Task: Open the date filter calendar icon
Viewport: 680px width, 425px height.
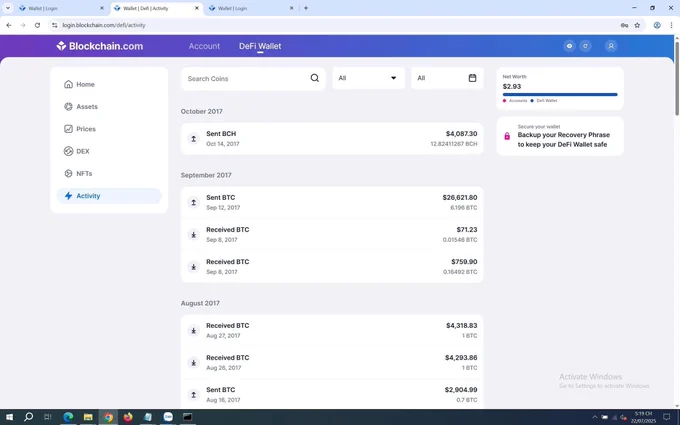Action: pos(472,78)
